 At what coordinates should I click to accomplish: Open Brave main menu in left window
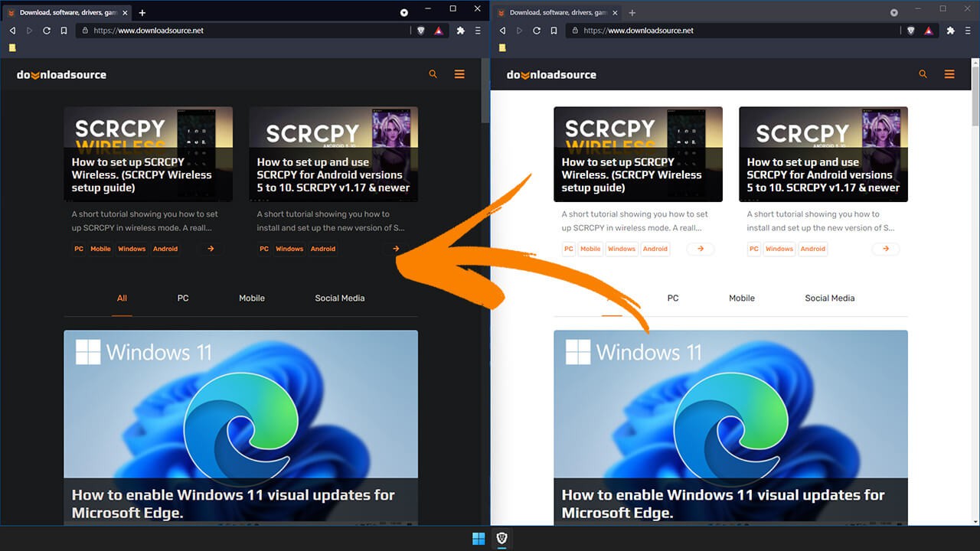(478, 31)
